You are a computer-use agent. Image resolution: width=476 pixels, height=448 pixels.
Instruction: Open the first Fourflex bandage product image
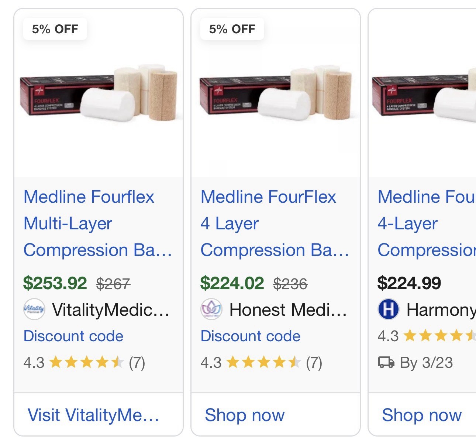(x=99, y=94)
